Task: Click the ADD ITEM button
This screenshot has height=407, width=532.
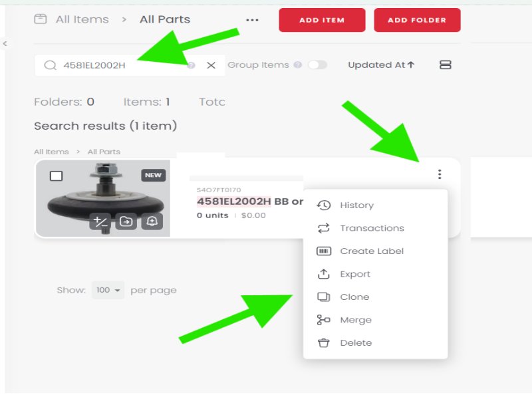Action: click(322, 20)
